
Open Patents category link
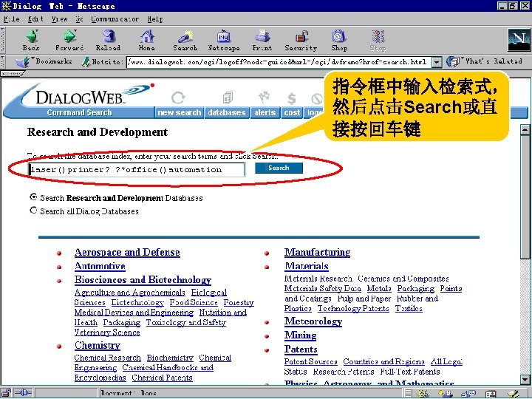[301, 349]
